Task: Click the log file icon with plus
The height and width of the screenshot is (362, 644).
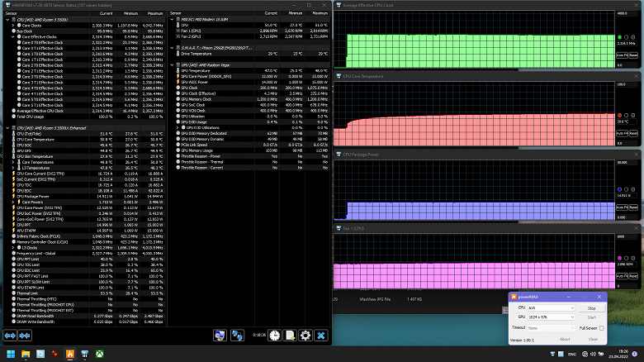Action: tap(289, 335)
